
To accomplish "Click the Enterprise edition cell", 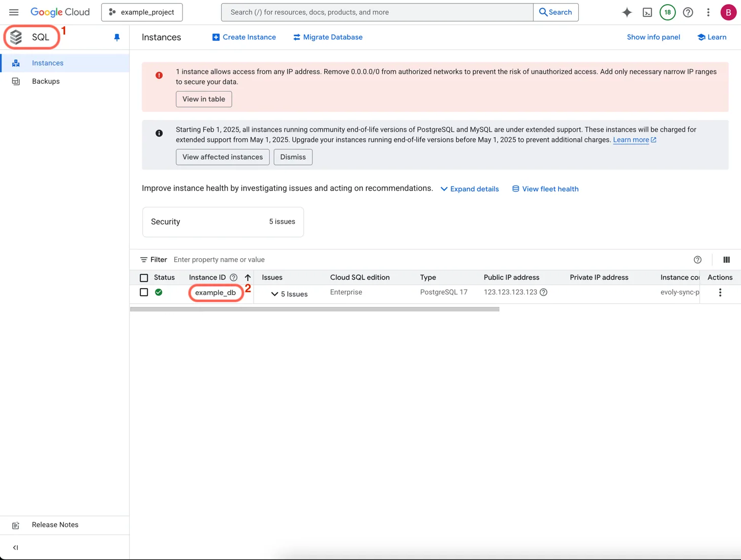I will (346, 292).
